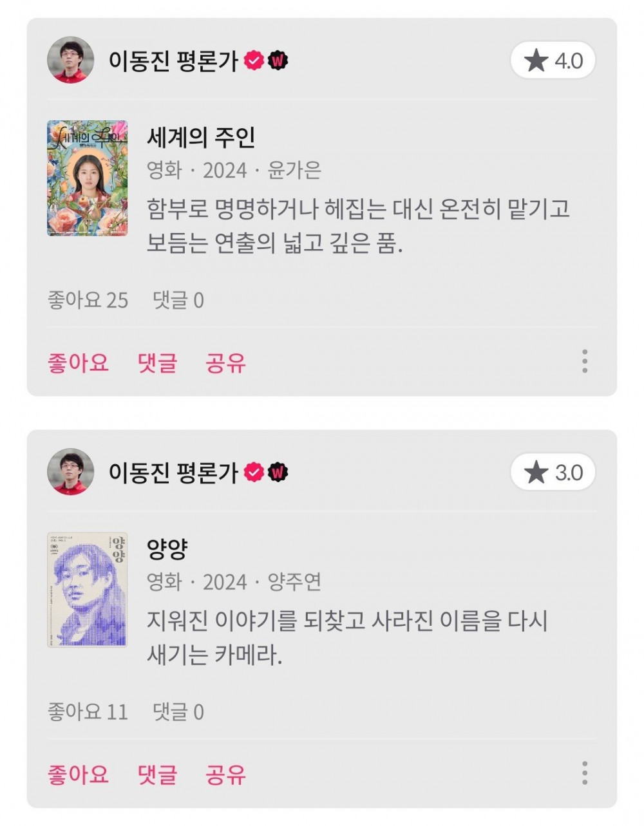
Task: Open the 세계의 주인 movie title
Action: [x=202, y=136]
